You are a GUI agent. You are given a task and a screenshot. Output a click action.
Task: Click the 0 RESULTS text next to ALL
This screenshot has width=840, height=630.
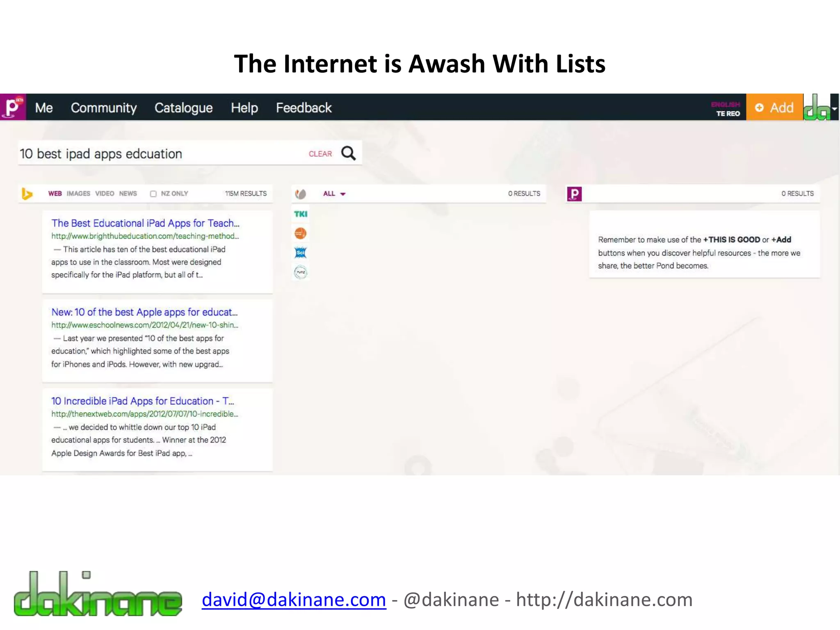[x=524, y=194]
